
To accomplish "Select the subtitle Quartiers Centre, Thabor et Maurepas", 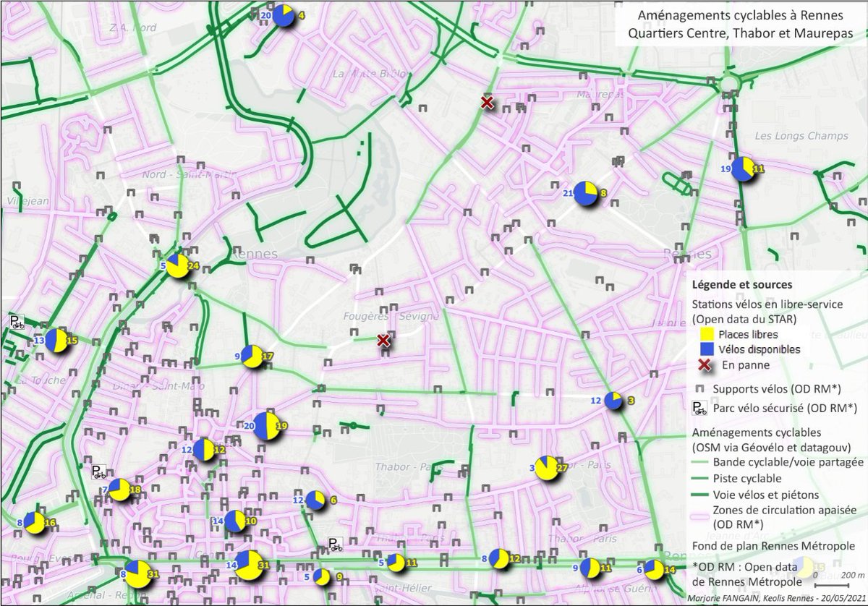I will click(x=740, y=33).
